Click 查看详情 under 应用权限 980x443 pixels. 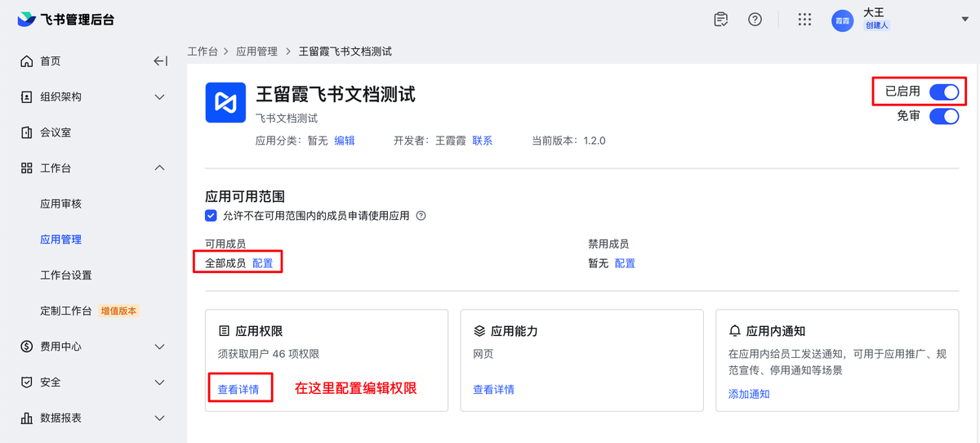(238, 390)
